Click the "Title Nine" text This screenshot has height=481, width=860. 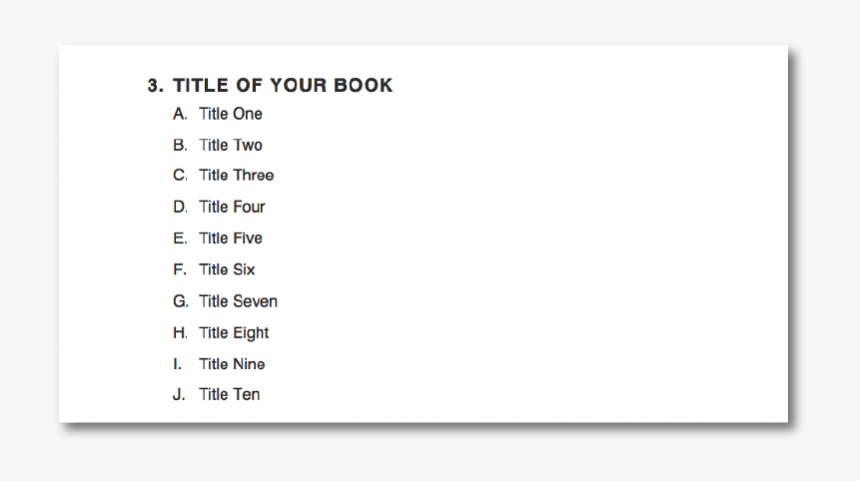(232, 364)
